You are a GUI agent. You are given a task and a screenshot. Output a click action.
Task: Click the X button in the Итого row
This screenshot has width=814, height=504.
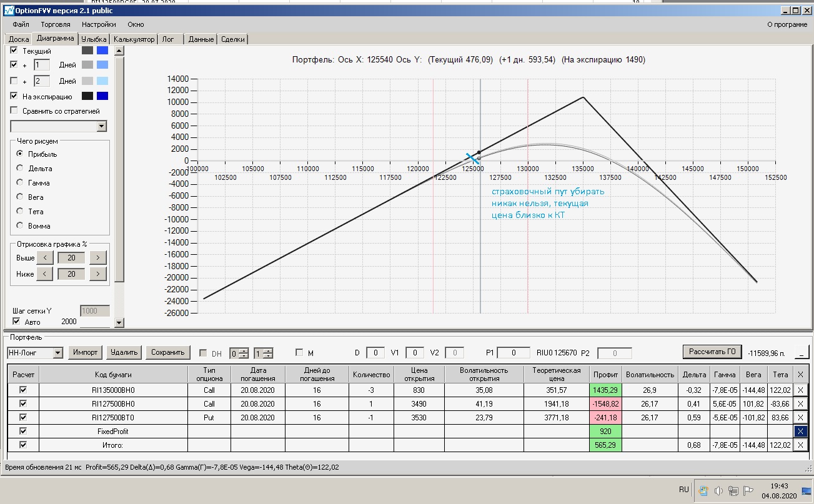(x=800, y=445)
